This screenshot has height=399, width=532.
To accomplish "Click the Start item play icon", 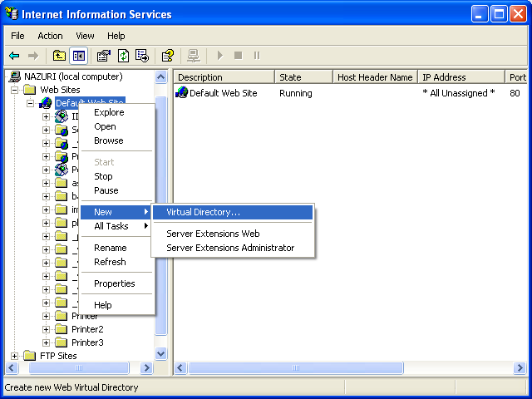I will click(219, 56).
